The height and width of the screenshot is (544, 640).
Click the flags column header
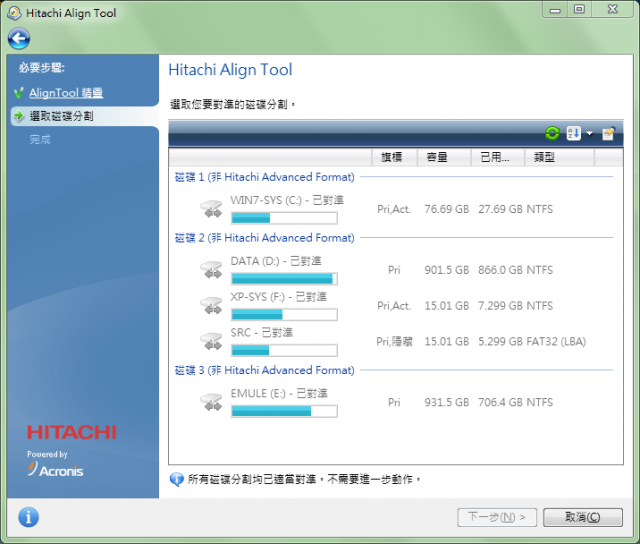(394, 157)
